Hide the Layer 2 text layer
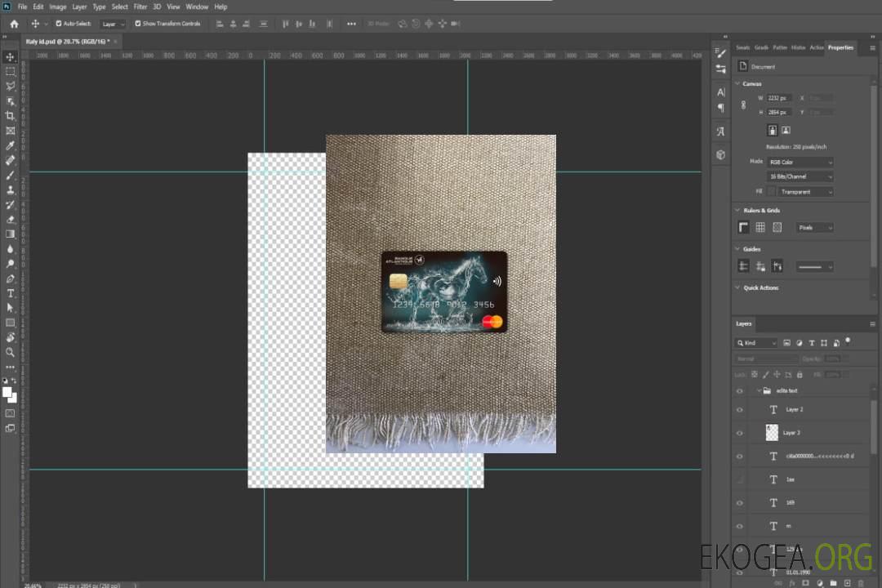This screenshot has height=588, width=882. [740, 410]
